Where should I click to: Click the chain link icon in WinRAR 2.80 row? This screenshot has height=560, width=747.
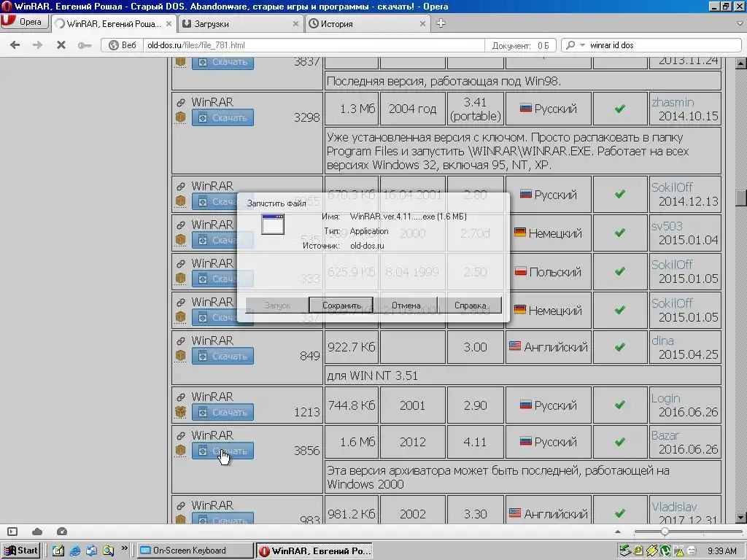click(181, 186)
